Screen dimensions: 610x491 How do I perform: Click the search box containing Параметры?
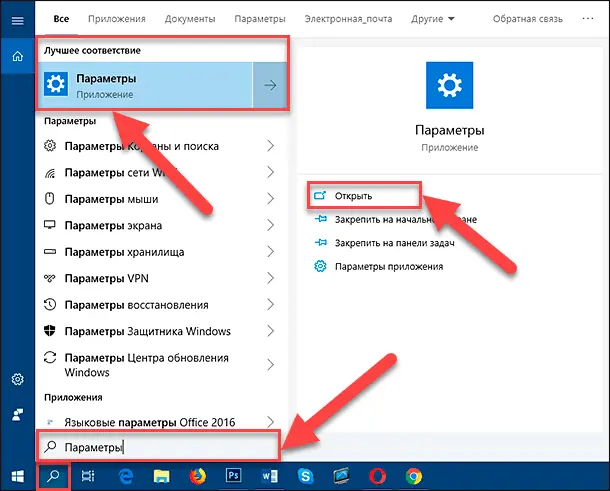click(160, 446)
